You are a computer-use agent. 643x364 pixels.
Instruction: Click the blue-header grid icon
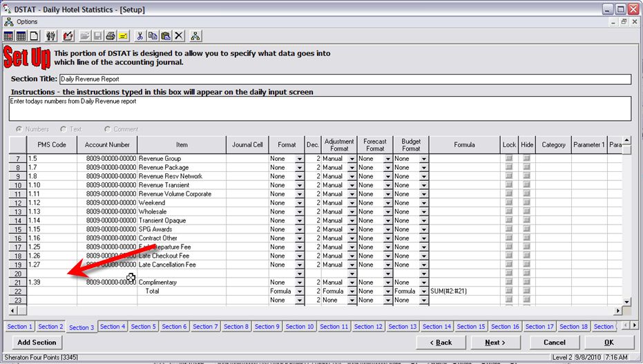(x=21, y=36)
